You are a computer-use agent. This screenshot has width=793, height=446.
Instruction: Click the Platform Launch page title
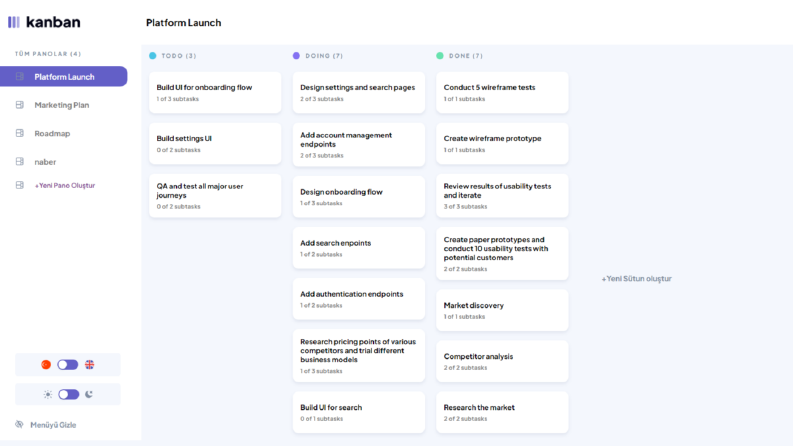pyautogui.click(x=184, y=23)
